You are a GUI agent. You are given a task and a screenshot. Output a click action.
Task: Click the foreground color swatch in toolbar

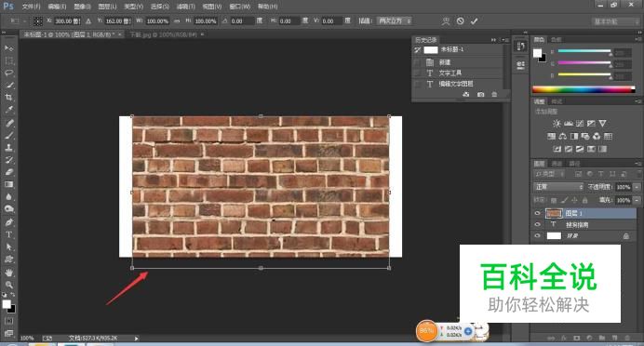pos(7,304)
